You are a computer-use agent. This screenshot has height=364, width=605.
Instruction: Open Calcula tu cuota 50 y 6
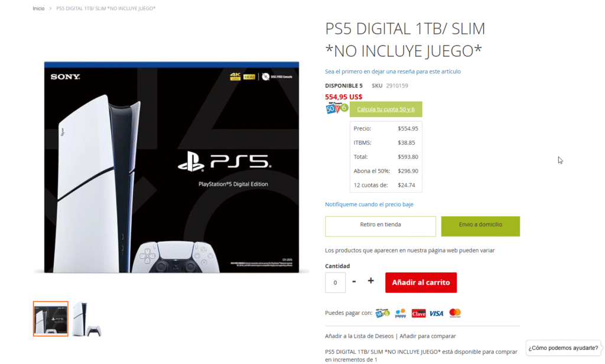[x=386, y=109]
